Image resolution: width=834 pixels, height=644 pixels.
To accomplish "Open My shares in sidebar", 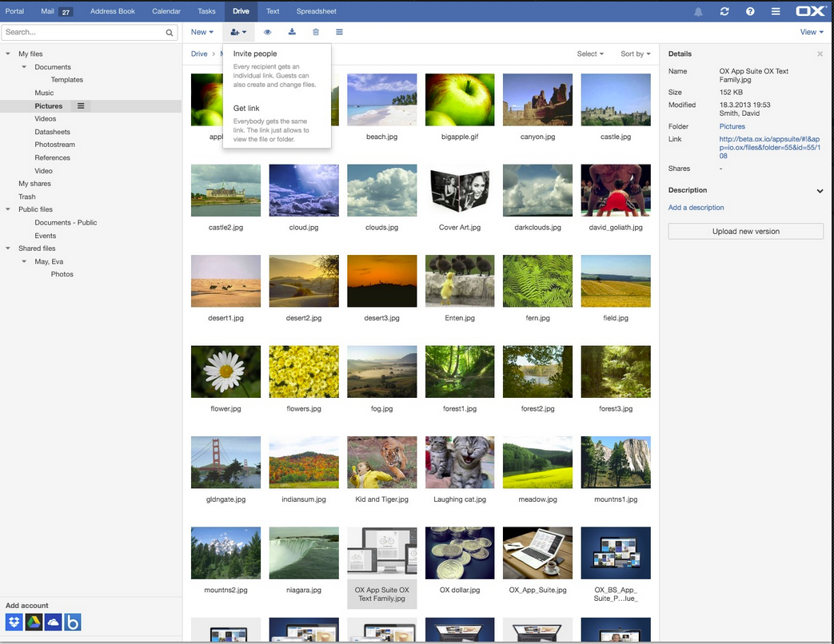I will [34, 183].
